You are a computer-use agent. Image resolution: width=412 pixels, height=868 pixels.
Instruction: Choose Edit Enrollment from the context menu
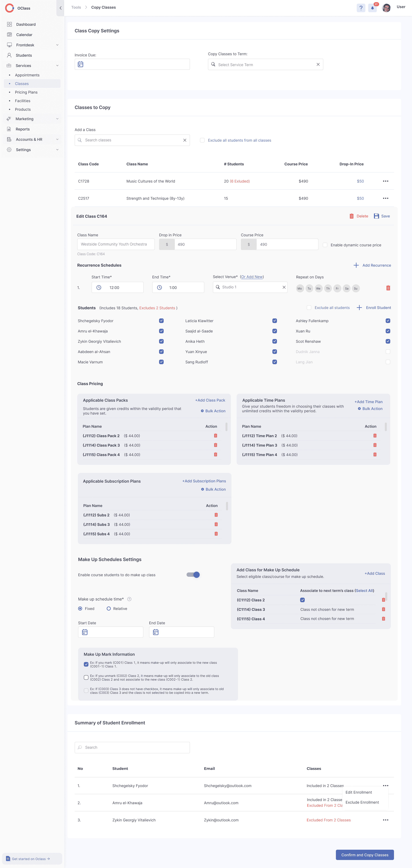tap(359, 792)
